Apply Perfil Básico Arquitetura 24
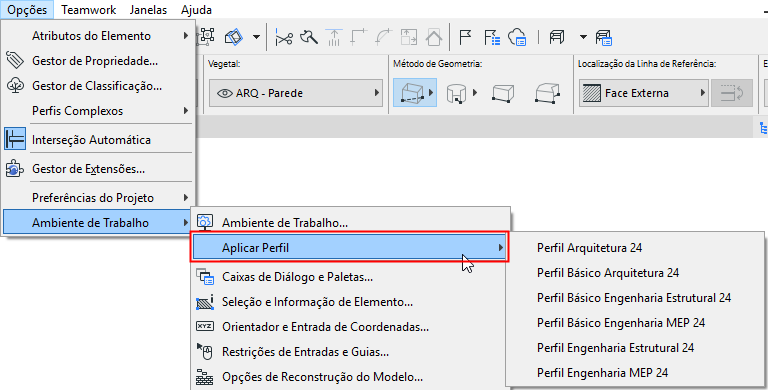 636,272
